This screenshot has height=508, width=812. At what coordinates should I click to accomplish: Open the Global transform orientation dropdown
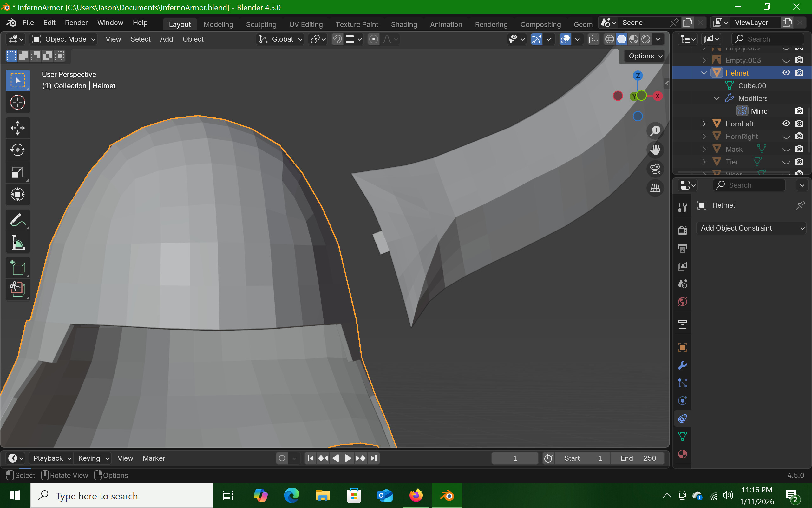click(280, 39)
